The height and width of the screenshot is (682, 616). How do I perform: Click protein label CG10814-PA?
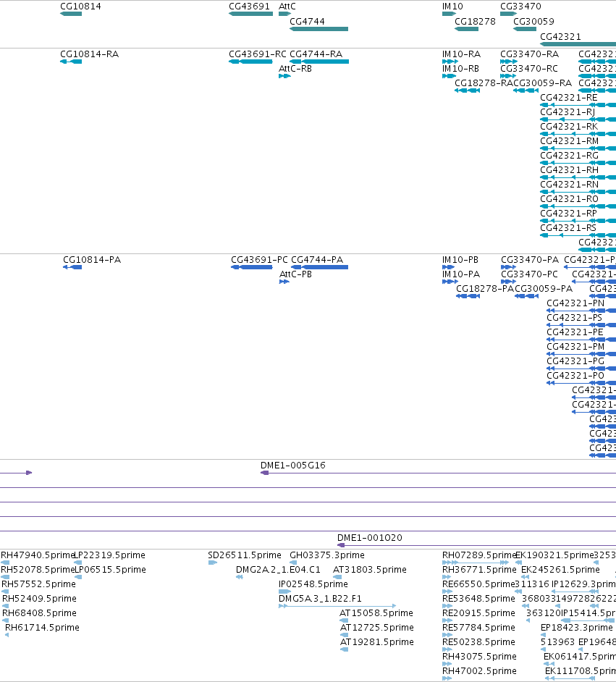92,260
